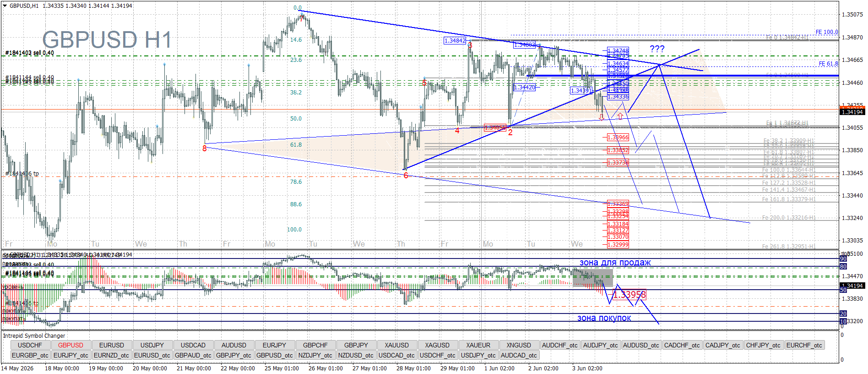
Task: Select EURCHF_otc at row end
Action: 804,345
